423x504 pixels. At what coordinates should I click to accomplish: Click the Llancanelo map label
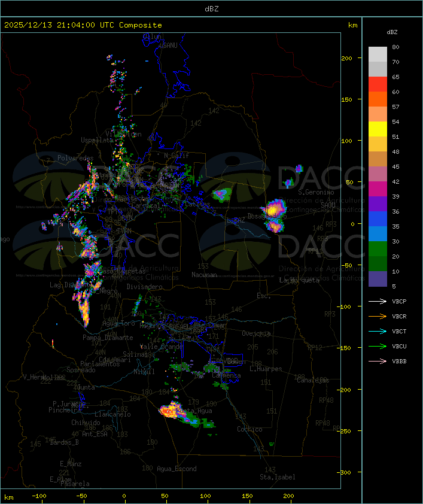click(112, 414)
